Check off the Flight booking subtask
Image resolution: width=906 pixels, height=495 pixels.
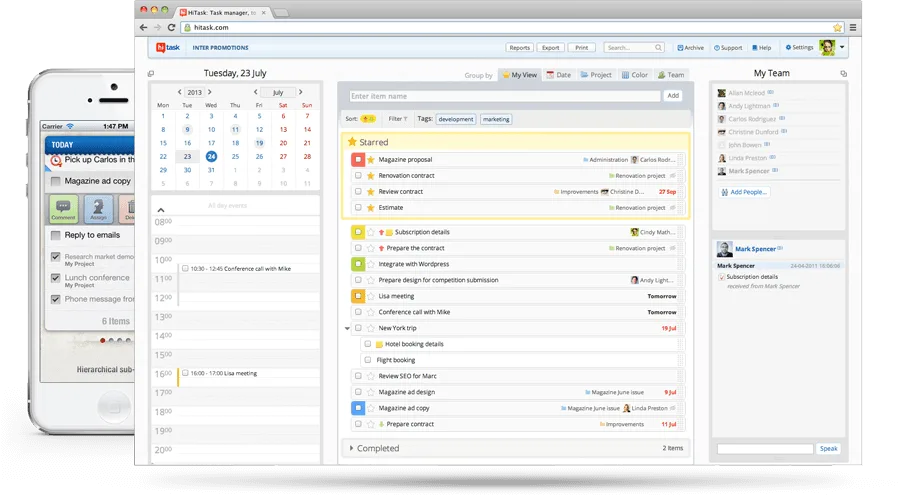pos(367,360)
